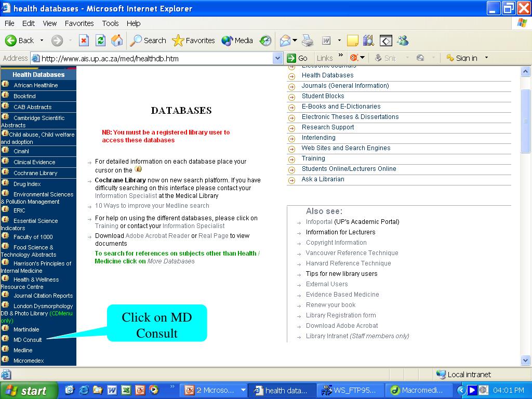
Task: Click the page scrollbar up arrow
Action: [525, 71]
